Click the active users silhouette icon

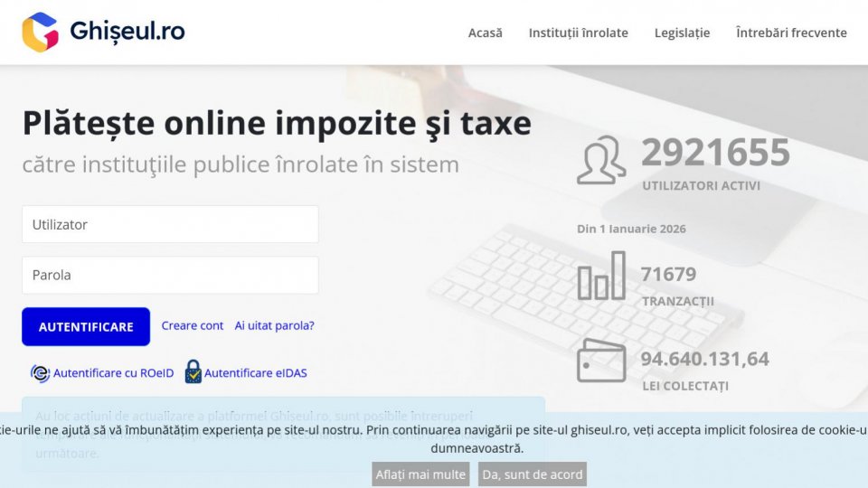601,160
